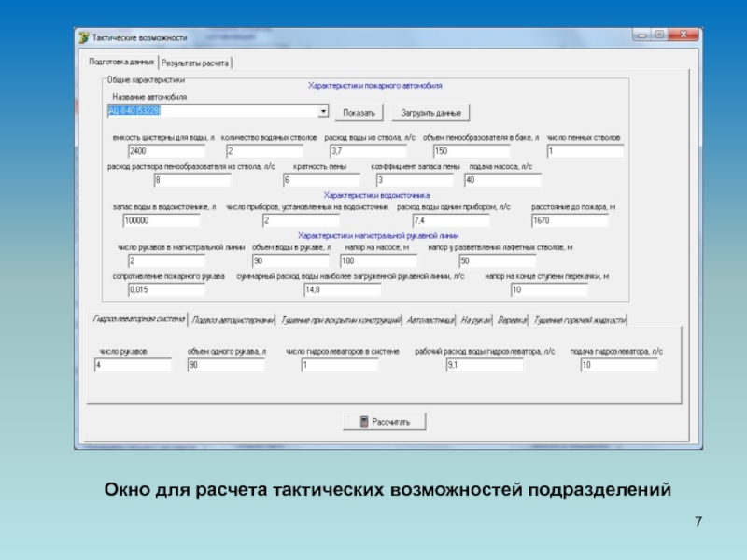This screenshot has width=747, height=560.
Task: Switch to the Подготовка данных tab
Action: [122, 62]
